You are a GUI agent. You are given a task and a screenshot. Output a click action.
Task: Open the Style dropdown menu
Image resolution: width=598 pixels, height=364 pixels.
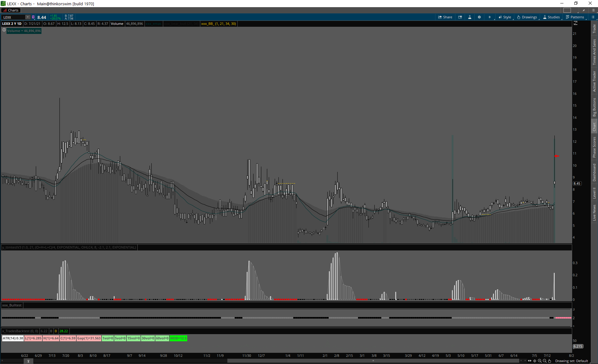[x=505, y=17]
